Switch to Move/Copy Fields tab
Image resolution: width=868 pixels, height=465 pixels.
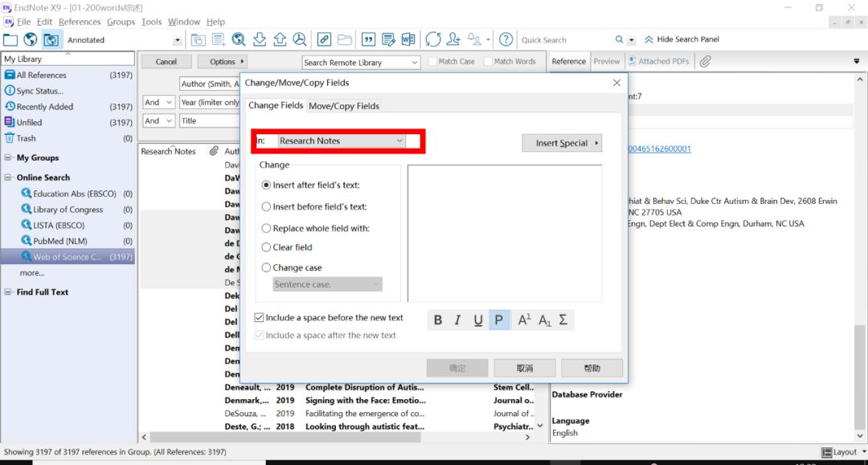pyautogui.click(x=344, y=106)
